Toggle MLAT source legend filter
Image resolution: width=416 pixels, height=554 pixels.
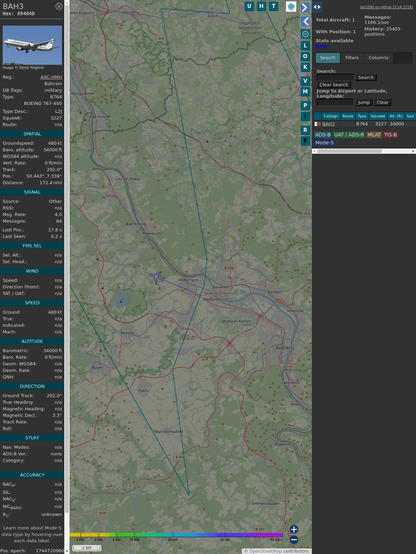pyautogui.click(x=374, y=135)
